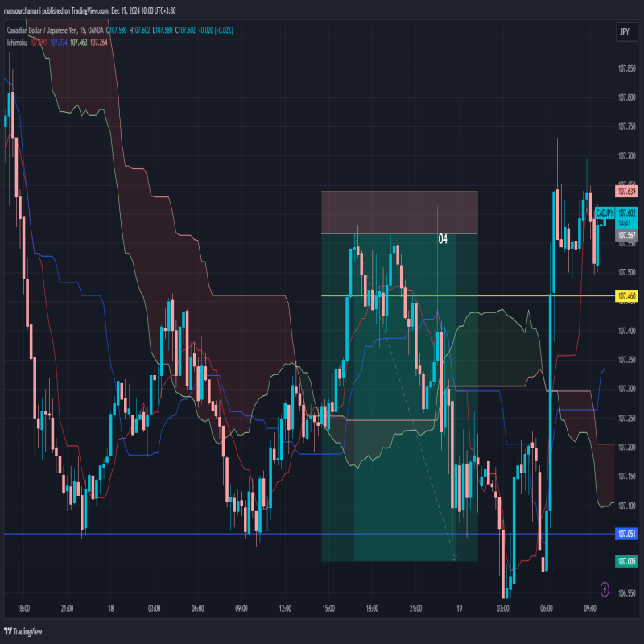Screen dimensions: 644x644
Task: Click the 04 text label on chart
Action: [x=443, y=239]
